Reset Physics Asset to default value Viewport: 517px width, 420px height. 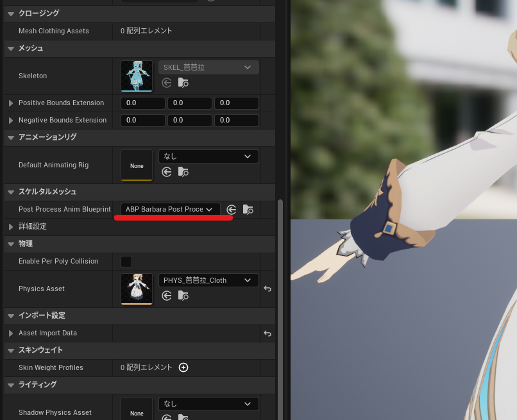click(x=267, y=289)
